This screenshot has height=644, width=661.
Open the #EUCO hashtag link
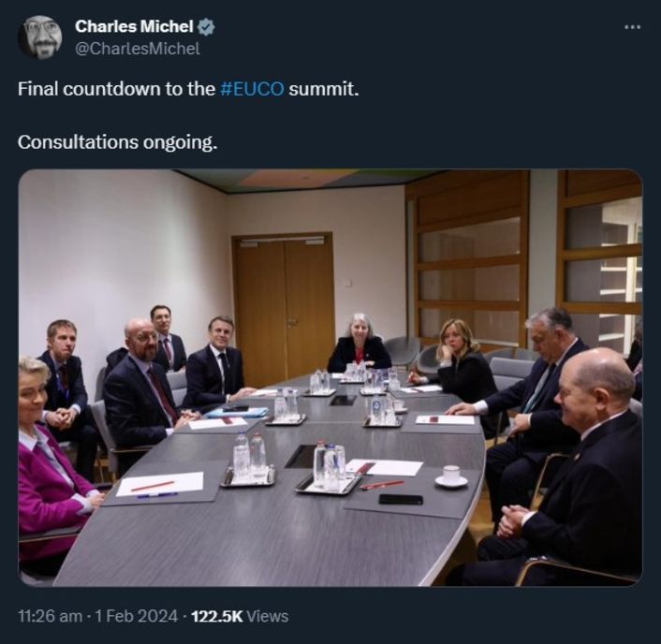pyautogui.click(x=252, y=90)
